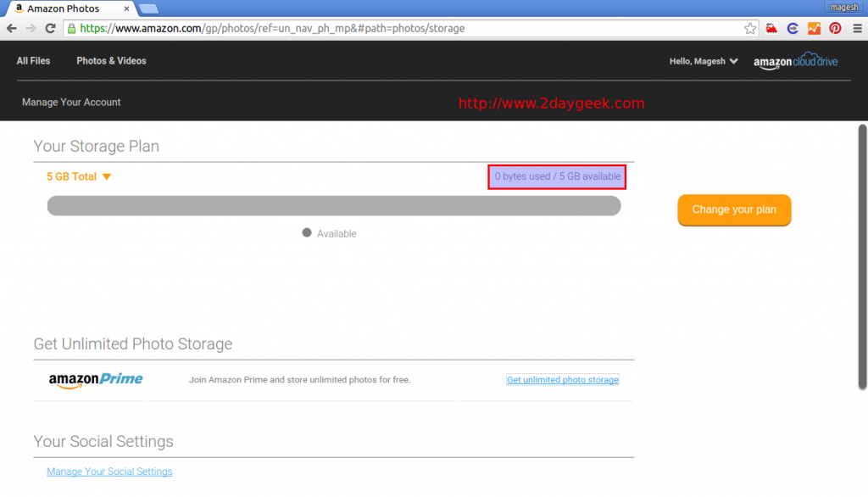Image resolution: width=868 pixels, height=497 pixels.
Task: Click the browser back arrow
Action: tap(12, 28)
